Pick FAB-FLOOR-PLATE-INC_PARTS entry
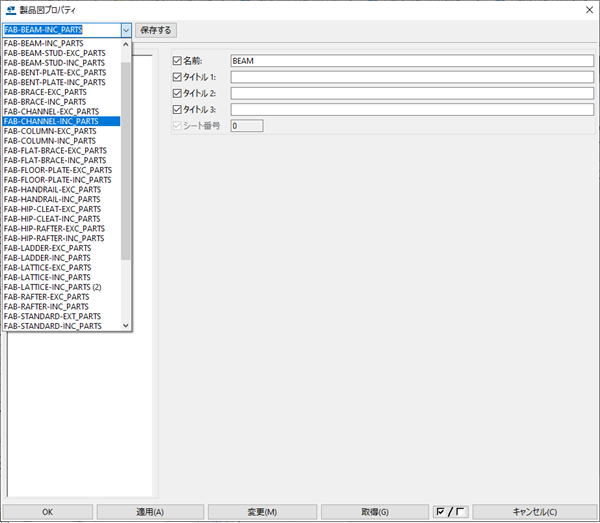600x523 pixels. [62, 180]
